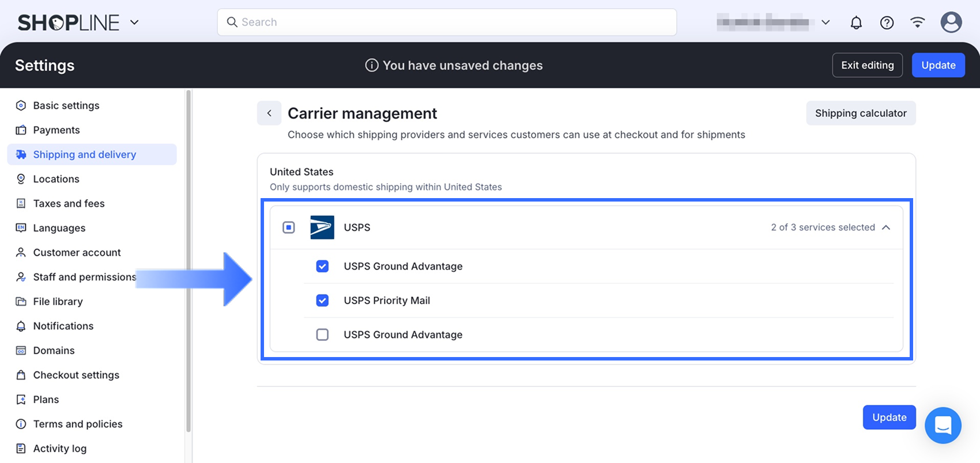
Task: Open Checkout settings in sidebar
Action: click(76, 375)
